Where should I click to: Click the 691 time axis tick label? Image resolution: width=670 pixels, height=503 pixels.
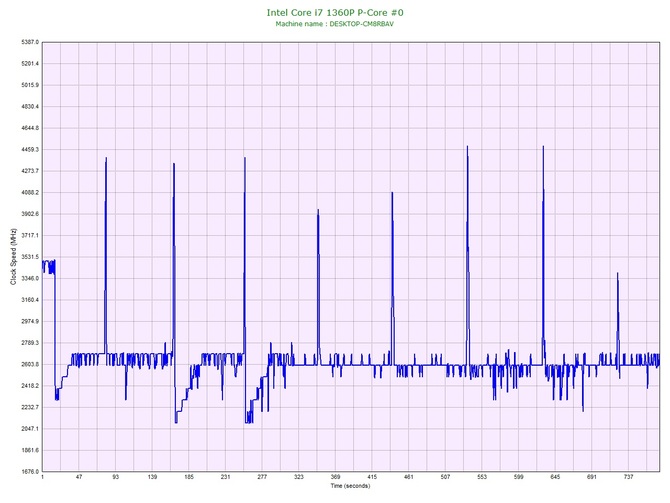click(x=592, y=477)
